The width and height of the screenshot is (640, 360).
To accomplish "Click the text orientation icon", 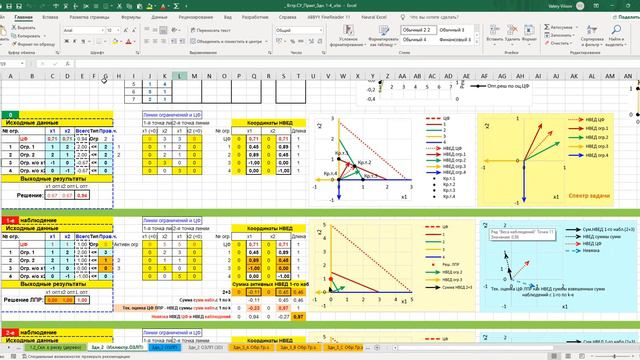I will pyautogui.click(x=174, y=30).
